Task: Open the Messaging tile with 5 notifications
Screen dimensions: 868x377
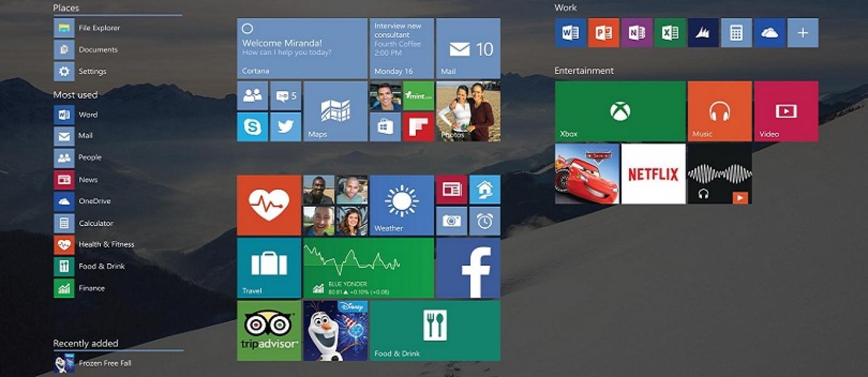Action: coord(286,96)
